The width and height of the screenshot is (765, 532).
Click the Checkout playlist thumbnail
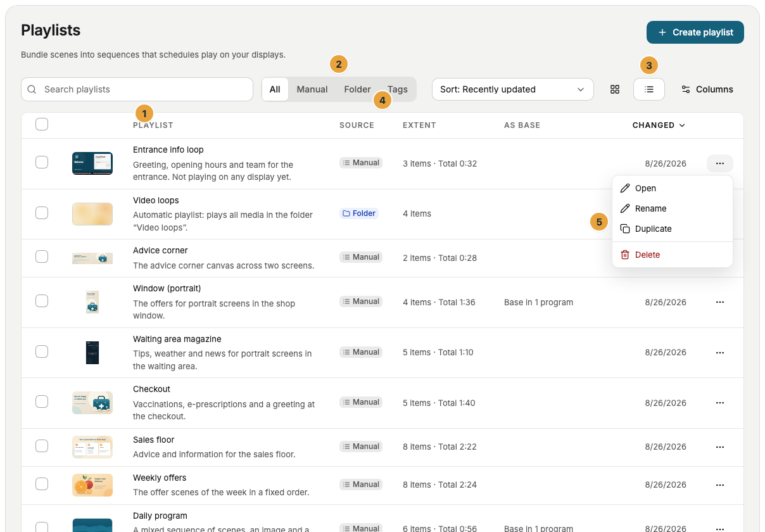(x=92, y=403)
